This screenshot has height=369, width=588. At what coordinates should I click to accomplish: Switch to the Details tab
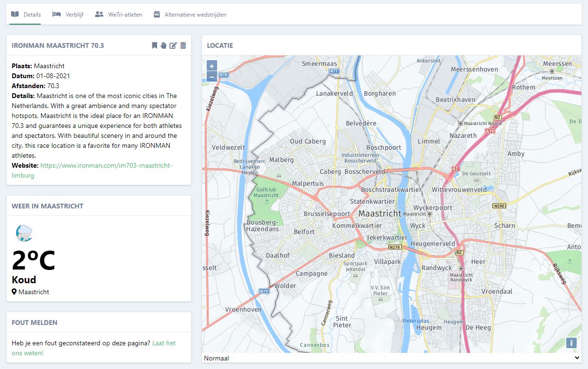click(x=26, y=15)
